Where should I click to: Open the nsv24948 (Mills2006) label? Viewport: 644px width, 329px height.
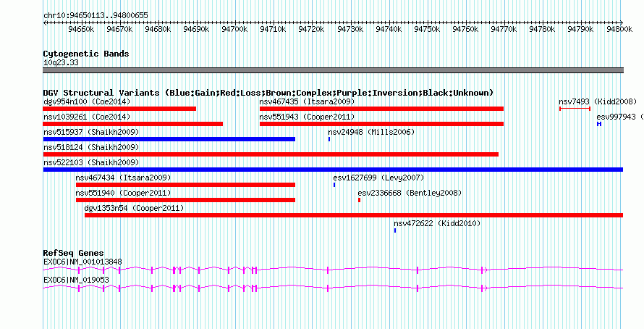click(x=371, y=132)
